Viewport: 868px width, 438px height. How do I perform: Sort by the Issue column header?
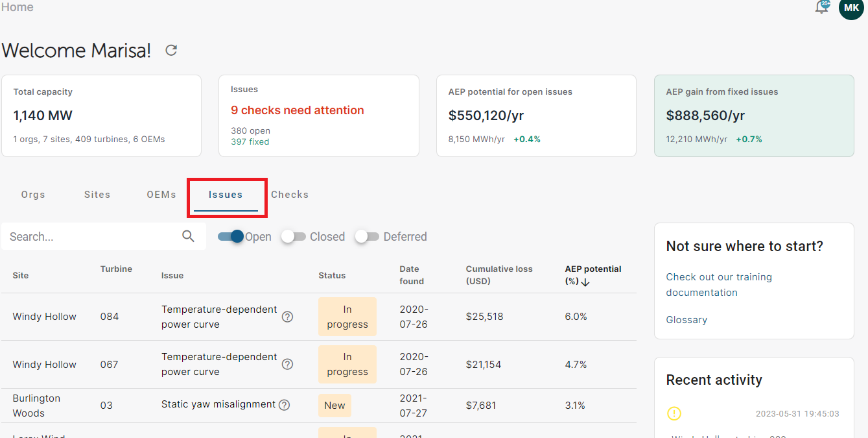click(172, 275)
